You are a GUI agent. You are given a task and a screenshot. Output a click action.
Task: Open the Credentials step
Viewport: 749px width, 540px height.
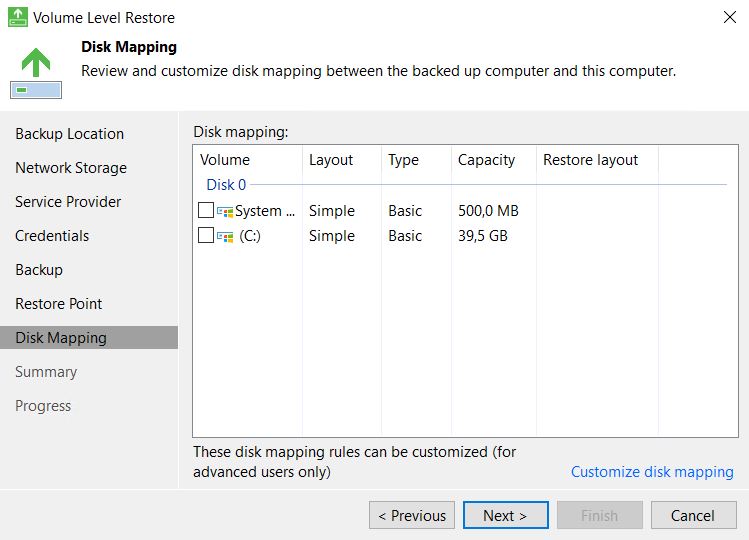52,236
